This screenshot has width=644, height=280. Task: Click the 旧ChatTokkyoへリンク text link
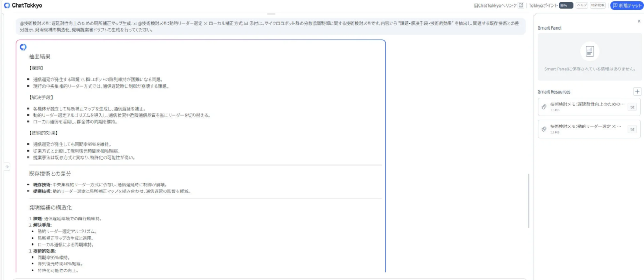pyautogui.click(x=495, y=5)
